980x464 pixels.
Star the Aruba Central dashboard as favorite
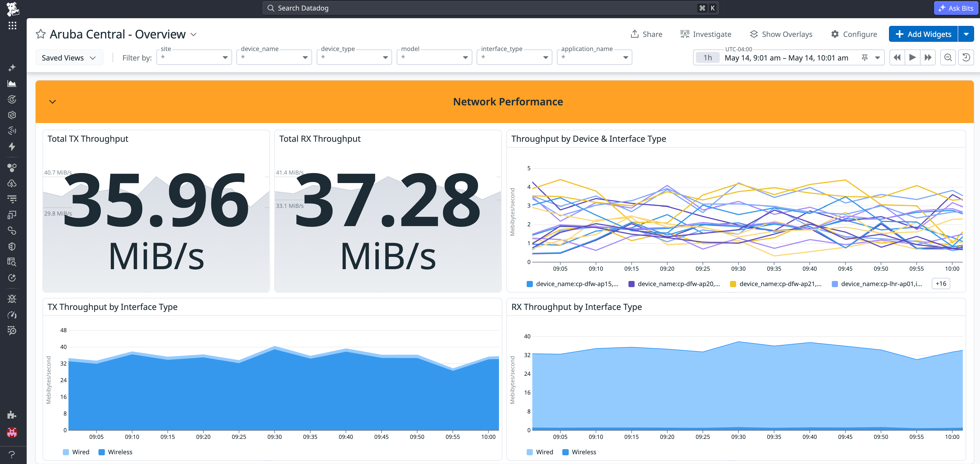point(41,34)
